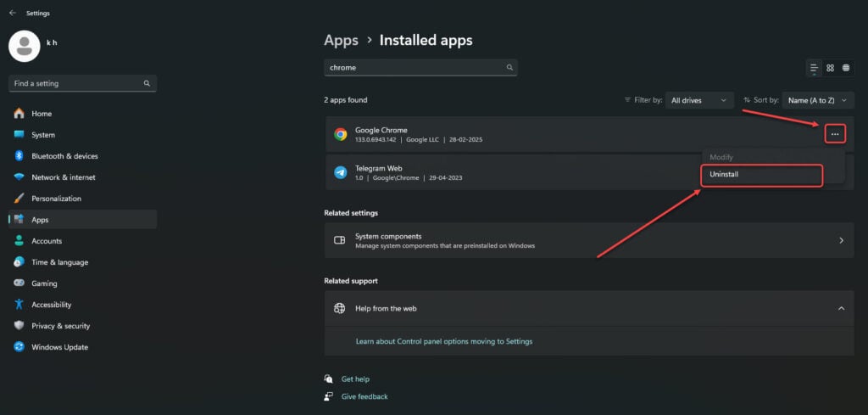
Task: Click the user profile avatar picture
Action: coord(24,46)
